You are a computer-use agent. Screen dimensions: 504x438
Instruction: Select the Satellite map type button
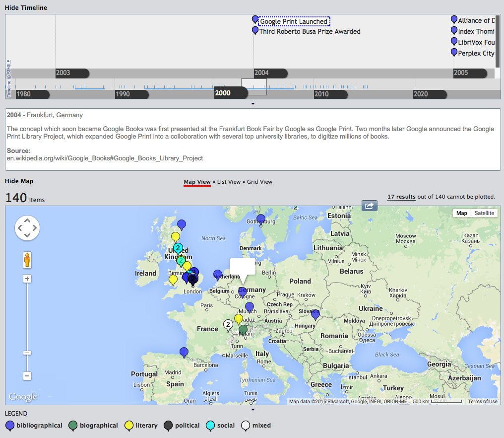[x=484, y=213]
